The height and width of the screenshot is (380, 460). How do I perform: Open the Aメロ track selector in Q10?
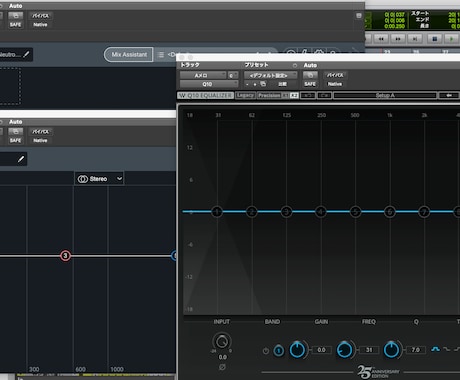click(x=203, y=75)
